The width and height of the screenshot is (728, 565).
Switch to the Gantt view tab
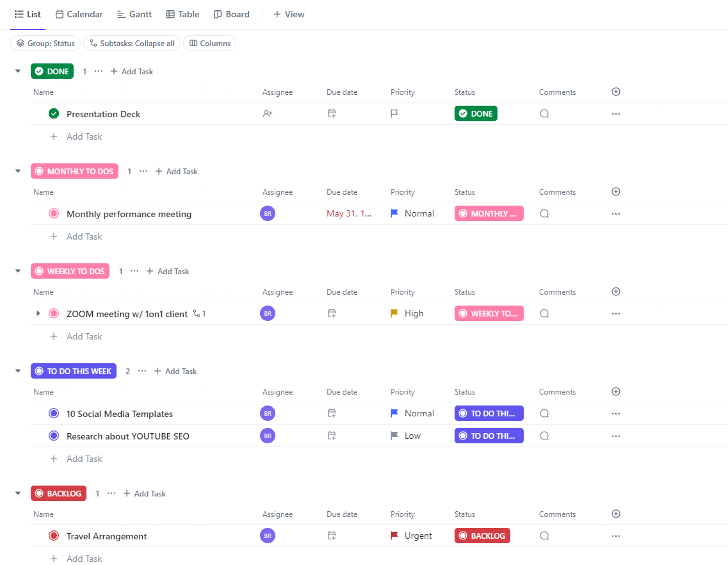[x=134, y=14]
